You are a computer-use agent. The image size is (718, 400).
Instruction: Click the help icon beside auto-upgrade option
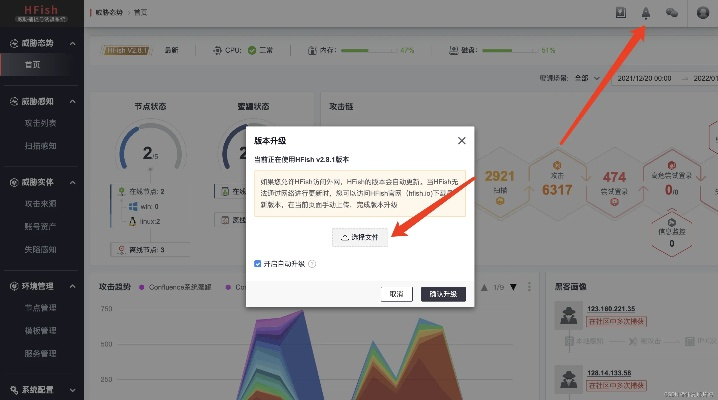313,264
